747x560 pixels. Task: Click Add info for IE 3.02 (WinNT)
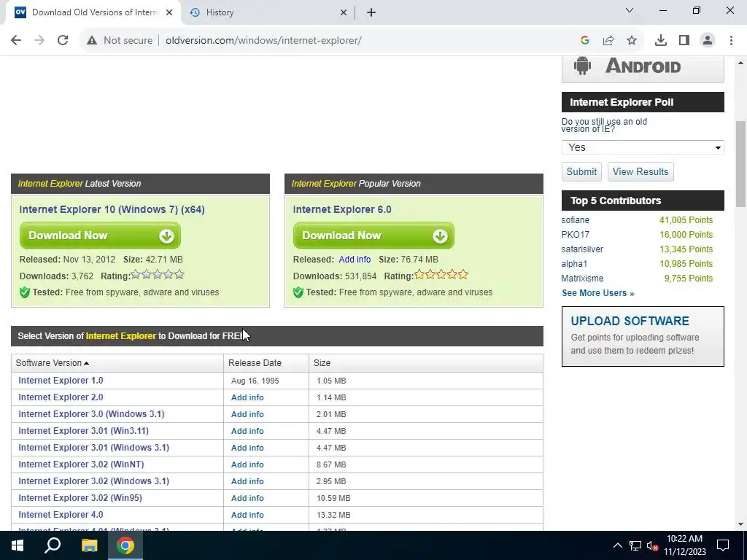(x=247, y=464)
